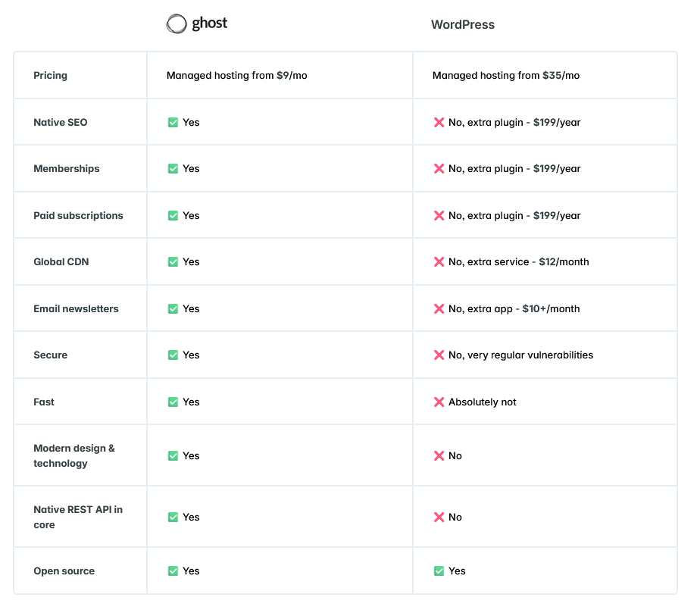Click the green checkmark in Memberships row
The width and height of the screenshot is (700, 610).
(173, 169)
